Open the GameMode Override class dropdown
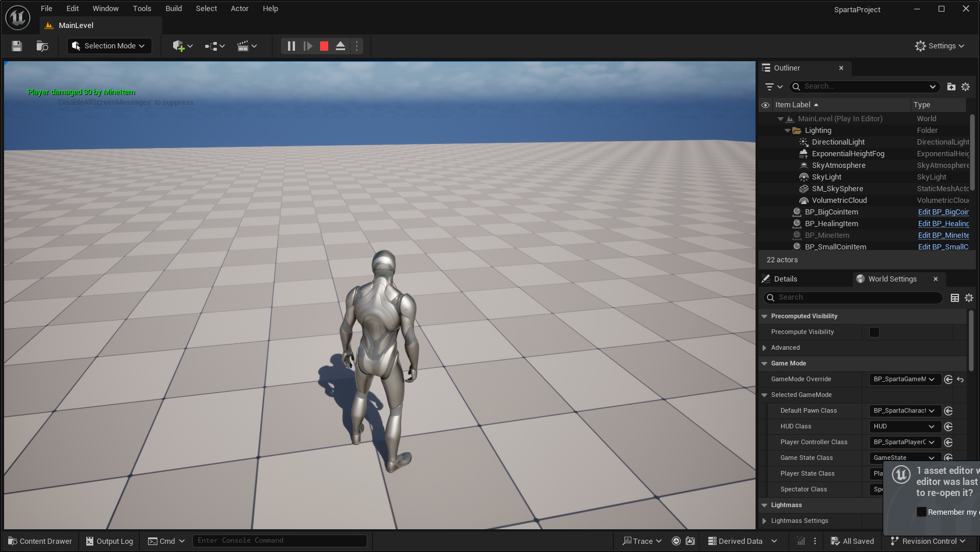The width and height of the screenshot is (980, 552). [905, 379]
